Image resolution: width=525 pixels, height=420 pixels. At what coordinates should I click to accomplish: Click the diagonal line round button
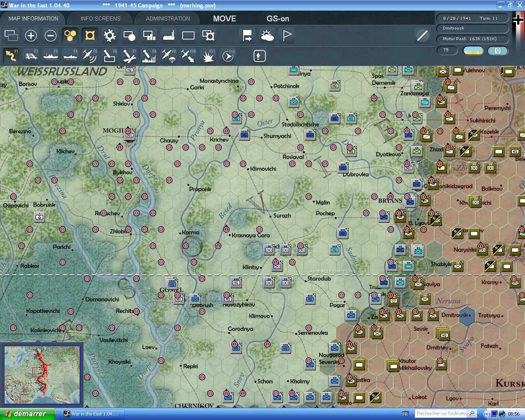pos(422,36)
